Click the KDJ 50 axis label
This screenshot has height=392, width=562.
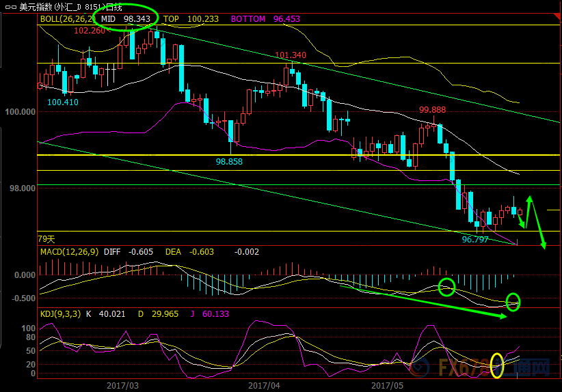(x=31, y=351)
